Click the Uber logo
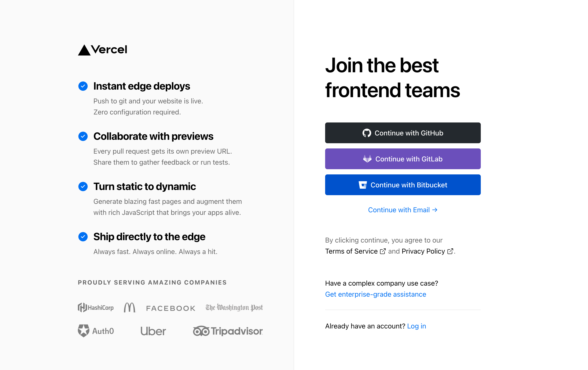Screen dimensions: 588x370 point(153,331)
